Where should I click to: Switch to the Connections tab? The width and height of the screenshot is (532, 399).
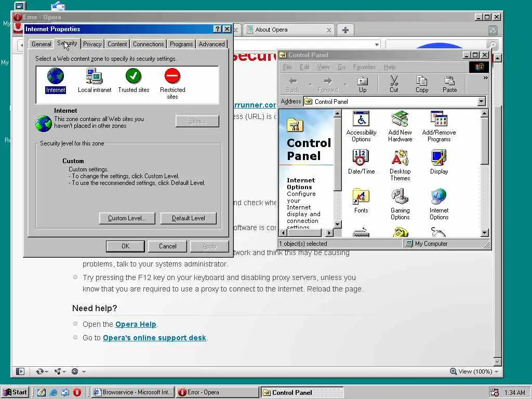(x=148, y=44)
